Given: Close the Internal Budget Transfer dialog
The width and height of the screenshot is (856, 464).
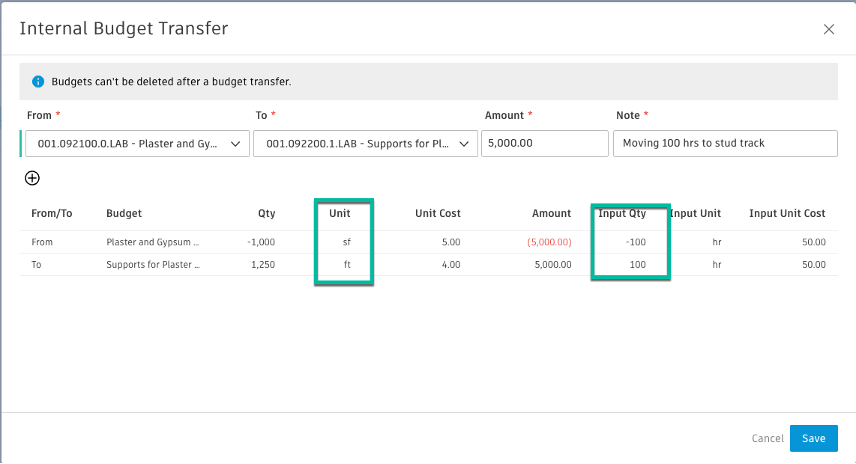Looking at the screenshot, I should tap(828, 29).
